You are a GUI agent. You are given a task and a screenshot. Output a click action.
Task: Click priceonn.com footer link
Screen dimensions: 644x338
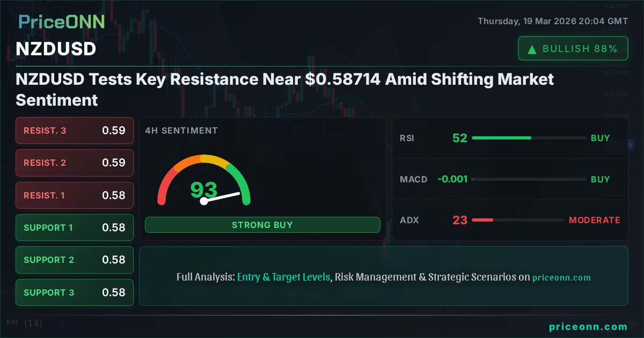588,327
